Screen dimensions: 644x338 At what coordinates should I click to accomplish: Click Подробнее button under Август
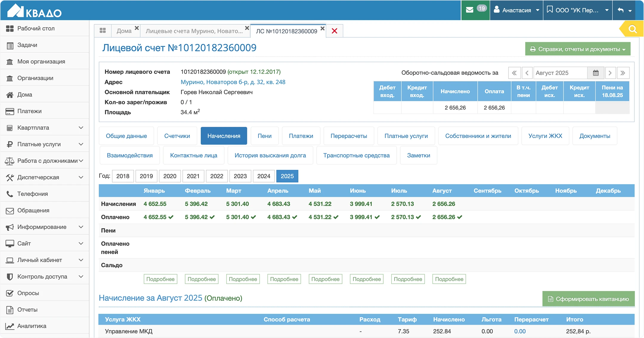(x=449, y=279)
